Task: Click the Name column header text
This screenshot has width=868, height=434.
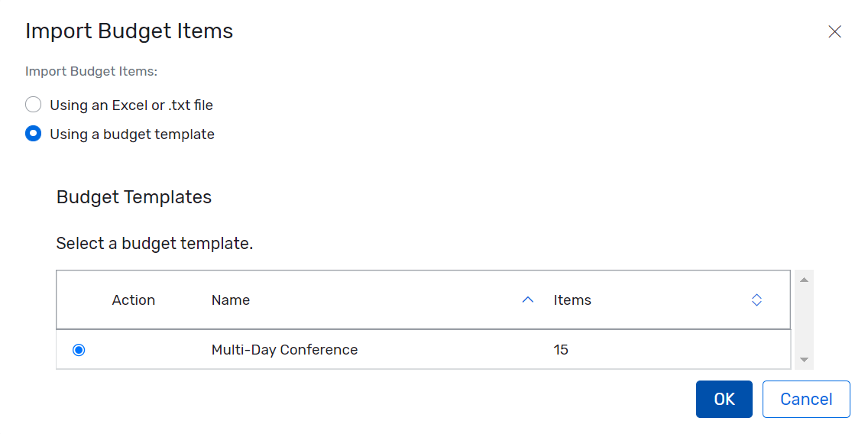Action: [231, 300]
